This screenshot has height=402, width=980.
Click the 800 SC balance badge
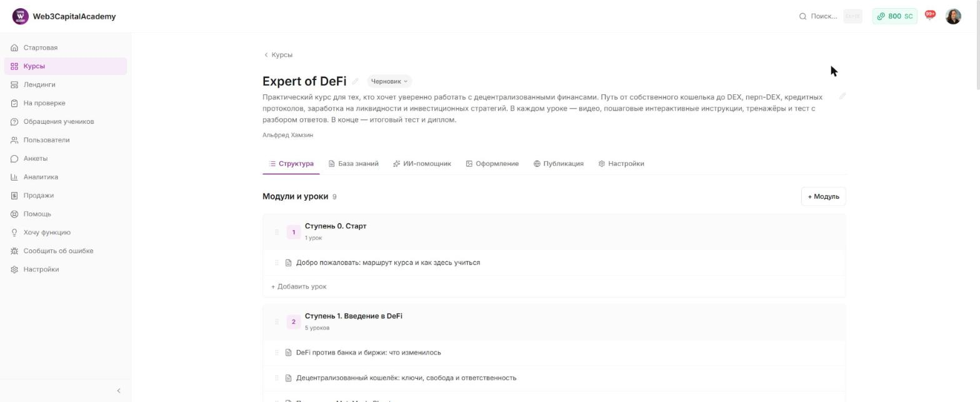click(894, 16)
